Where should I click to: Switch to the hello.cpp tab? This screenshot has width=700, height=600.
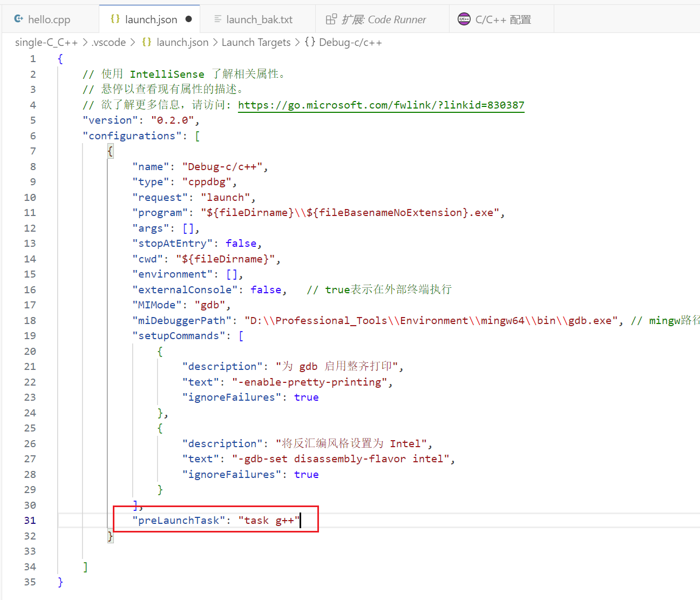pos(49,19)
